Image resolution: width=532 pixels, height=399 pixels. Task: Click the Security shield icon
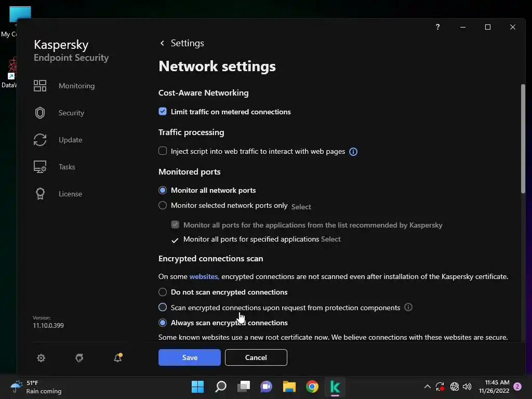(39, 113)
